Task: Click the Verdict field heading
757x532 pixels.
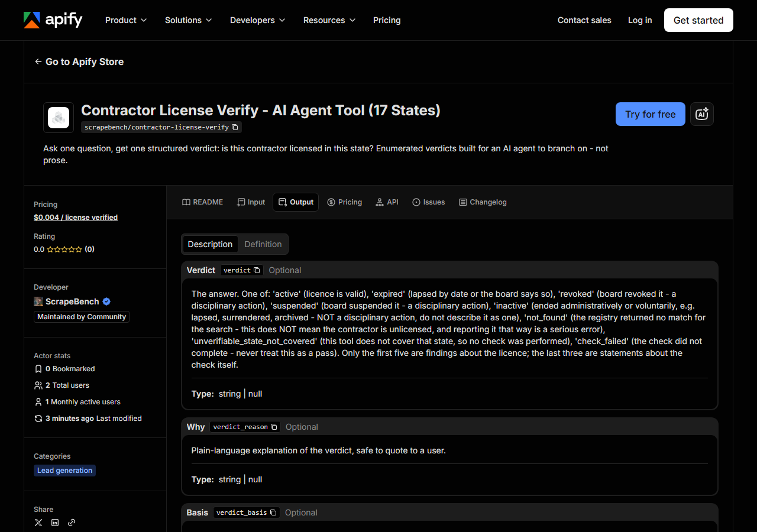Action: pyautogui.click(x=201, y=270)
